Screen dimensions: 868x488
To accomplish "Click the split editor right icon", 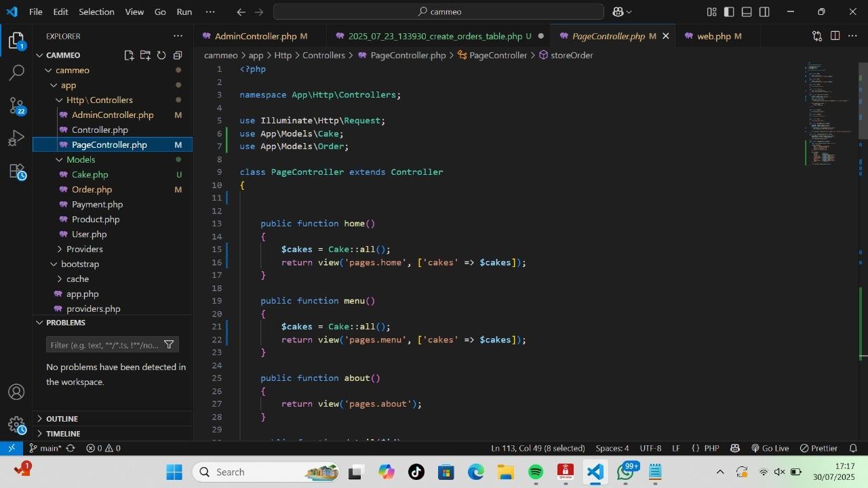I will 835,36.
